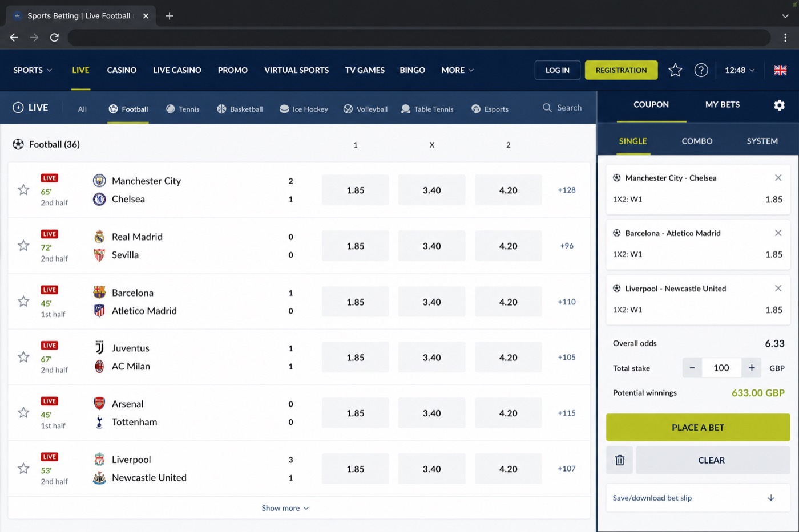Decrease total stake with minus button
Image resolution: width=799 pixels, height=532 pixels.
click(x=692, y=368)
